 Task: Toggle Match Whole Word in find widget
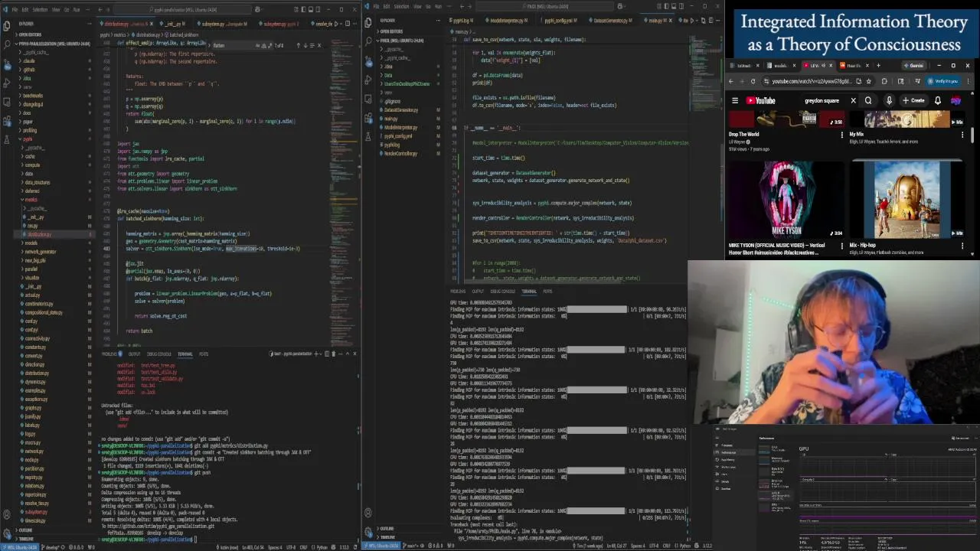click(264, 45)
